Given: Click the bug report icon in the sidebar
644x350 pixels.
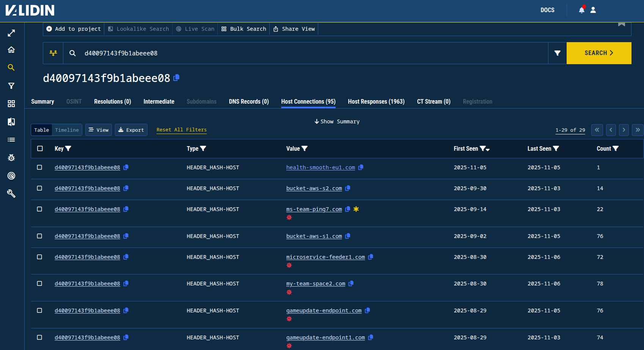Looking at the screenshot, I should (x=11, y=158).
